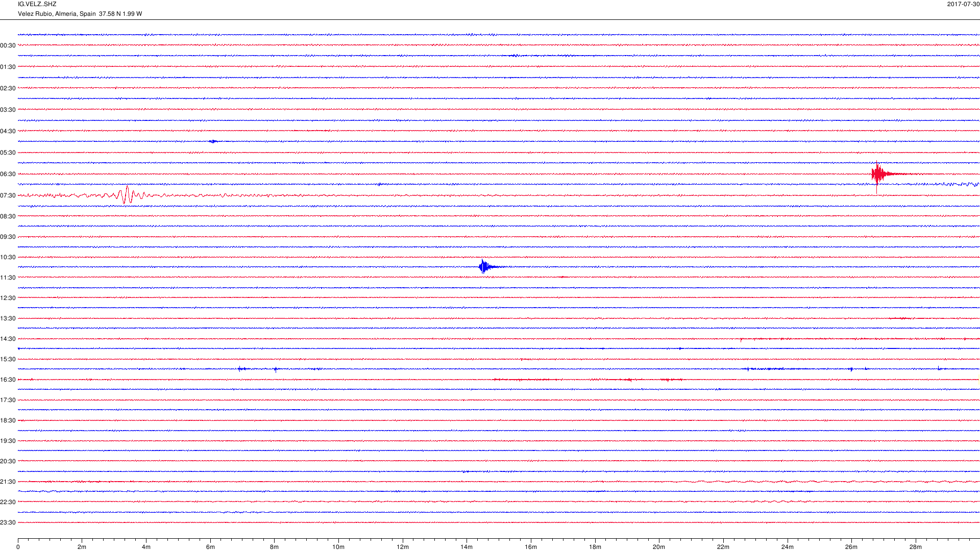Screen dimensions: 980x551
Task: Click the 22m axis label
Action: pos(723,547)
